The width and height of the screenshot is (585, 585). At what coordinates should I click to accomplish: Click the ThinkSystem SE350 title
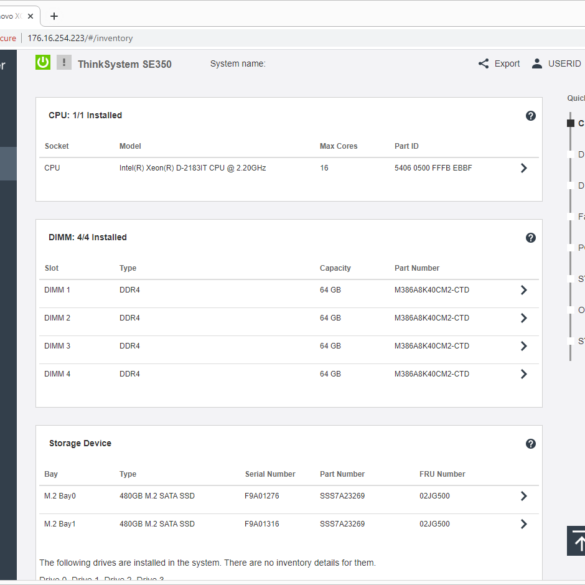pos(125,64)
